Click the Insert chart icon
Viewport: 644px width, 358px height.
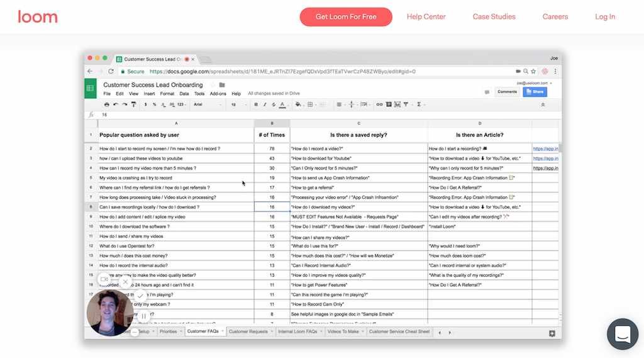coord(397,104)
